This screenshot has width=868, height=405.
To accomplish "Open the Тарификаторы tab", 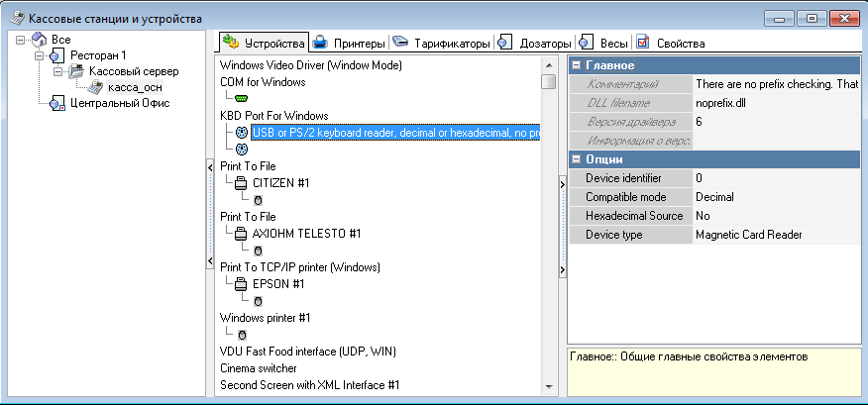I will [442, 44].
